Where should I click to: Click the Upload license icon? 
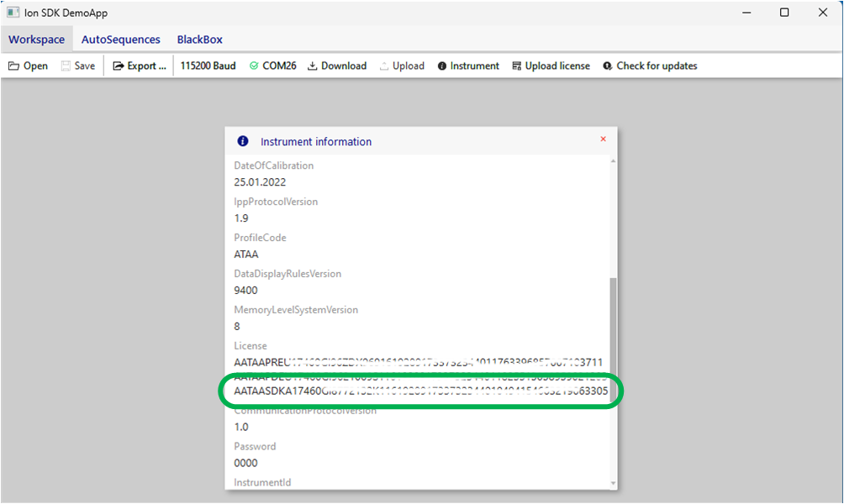[517, 66]
